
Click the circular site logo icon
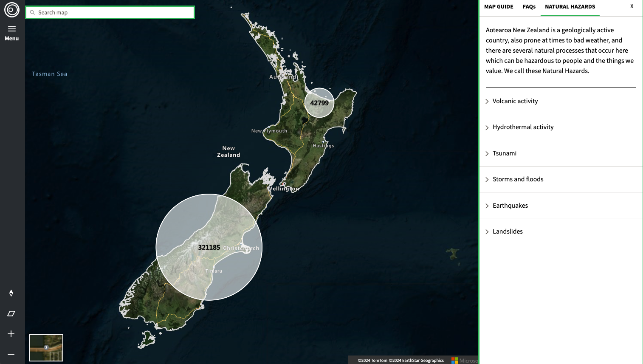pyautogui.click(x=12, y=10)
